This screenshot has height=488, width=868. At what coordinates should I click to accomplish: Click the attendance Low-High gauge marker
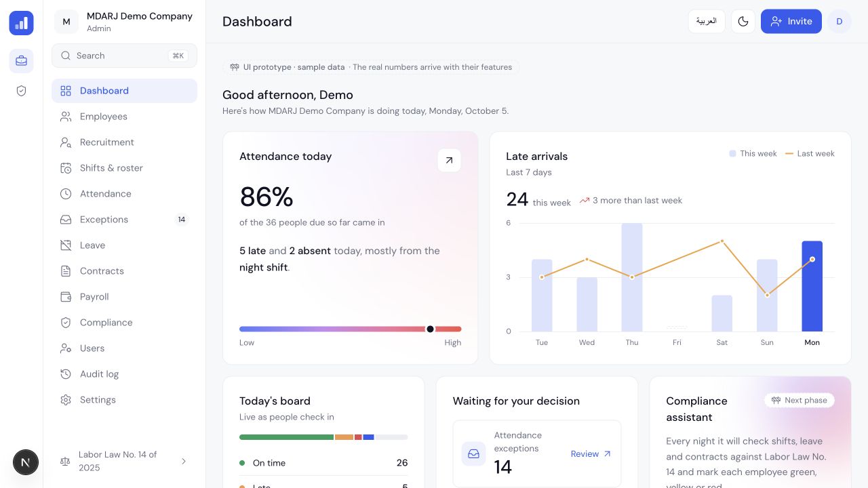click(430, 329)
